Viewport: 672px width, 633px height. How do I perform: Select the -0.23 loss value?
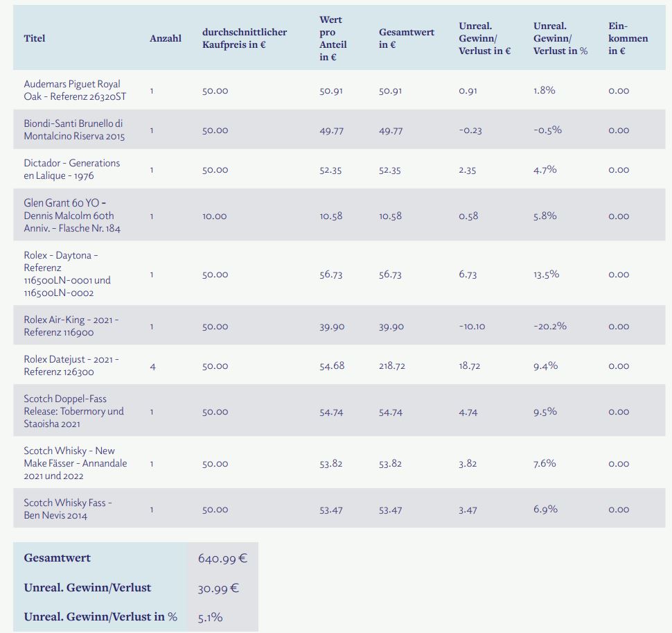tap(470, 130)
